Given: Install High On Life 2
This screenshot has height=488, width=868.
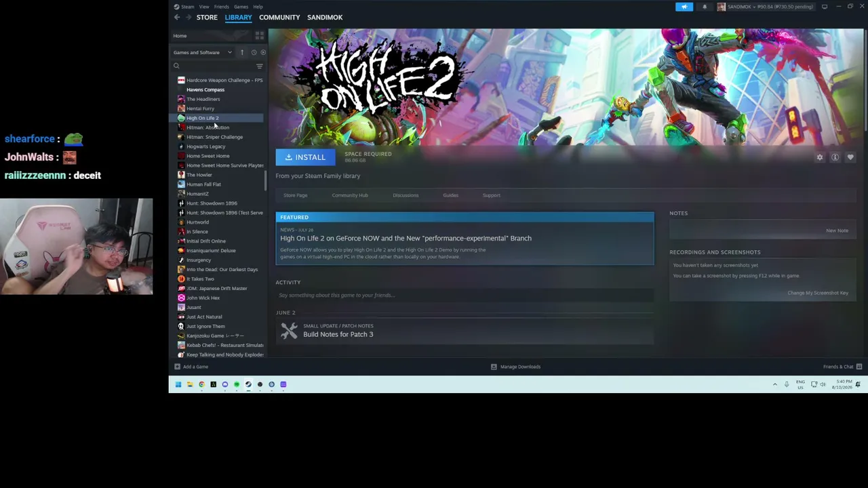Looking at the screenshot, I should point(305,157).
